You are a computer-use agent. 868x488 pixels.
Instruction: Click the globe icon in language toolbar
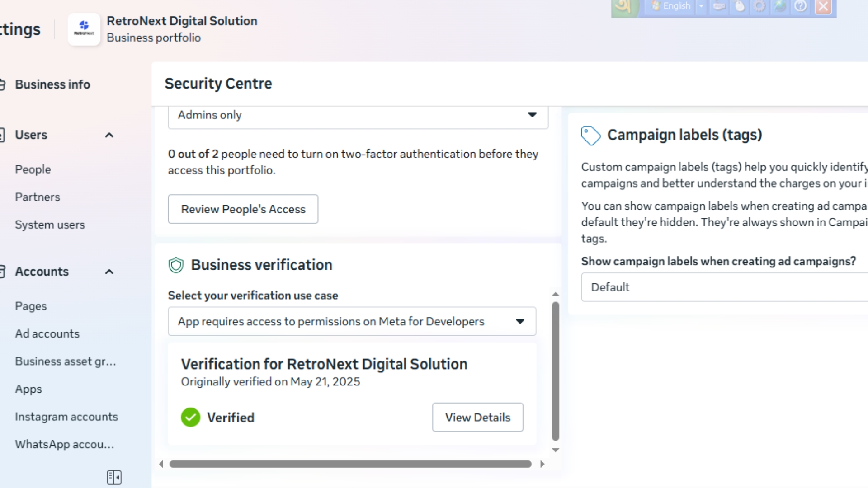tap(780, 6)
